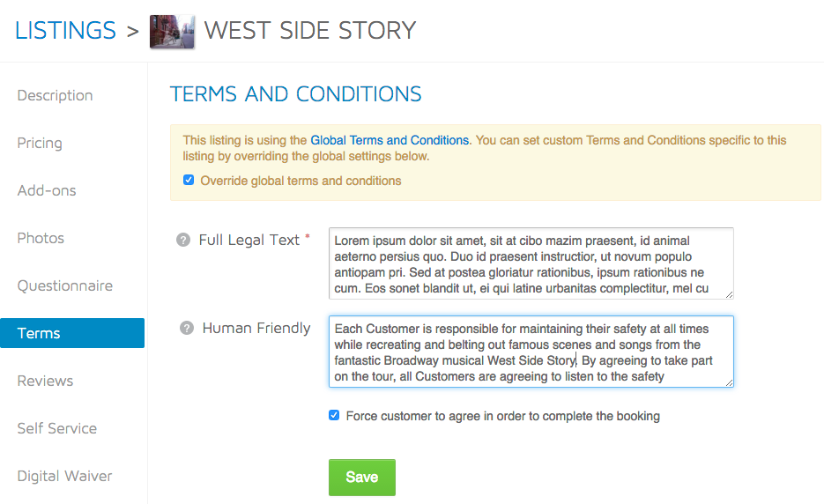Save the terms and conditions
The image size is (824, 504).
[362, 478]
